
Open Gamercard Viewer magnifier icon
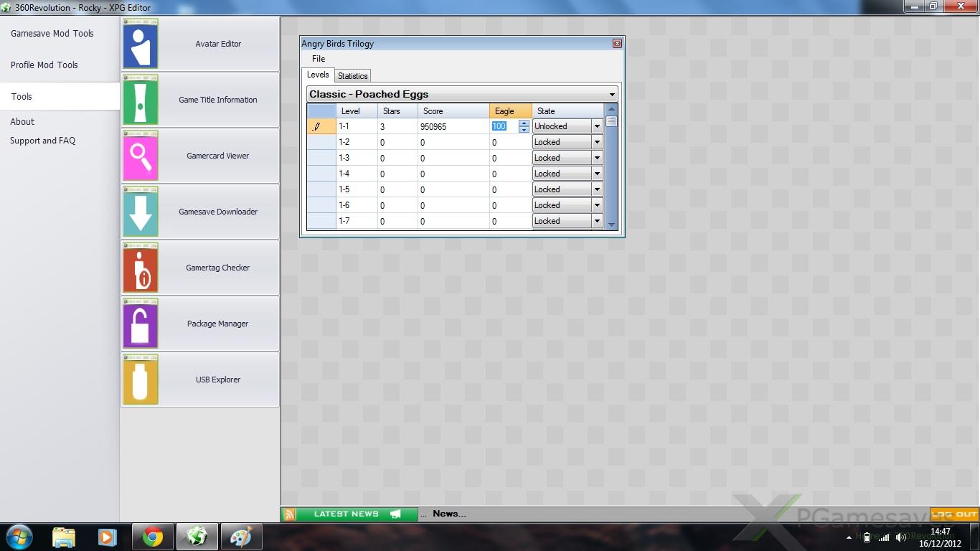(x=141, y=156)
